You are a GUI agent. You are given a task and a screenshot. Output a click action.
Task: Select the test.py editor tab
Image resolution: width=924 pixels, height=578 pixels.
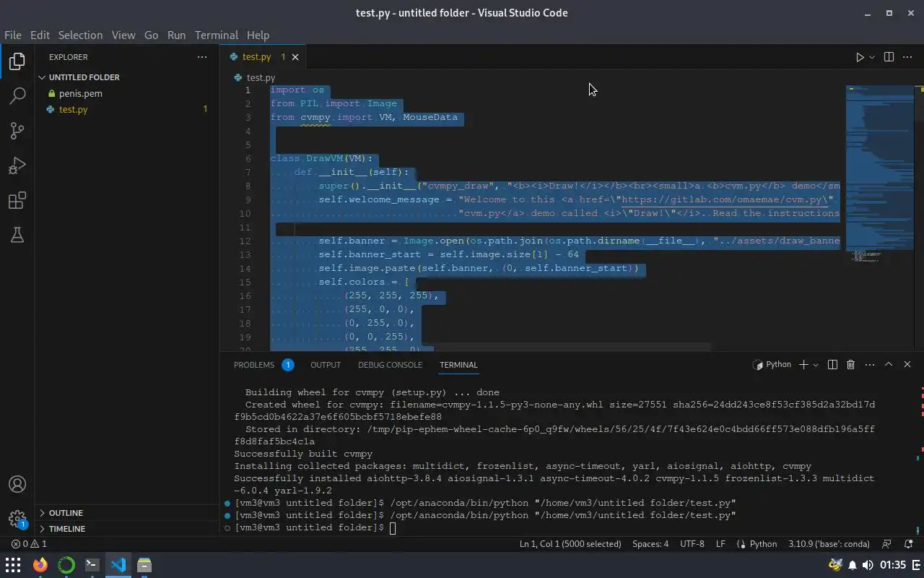263,57
